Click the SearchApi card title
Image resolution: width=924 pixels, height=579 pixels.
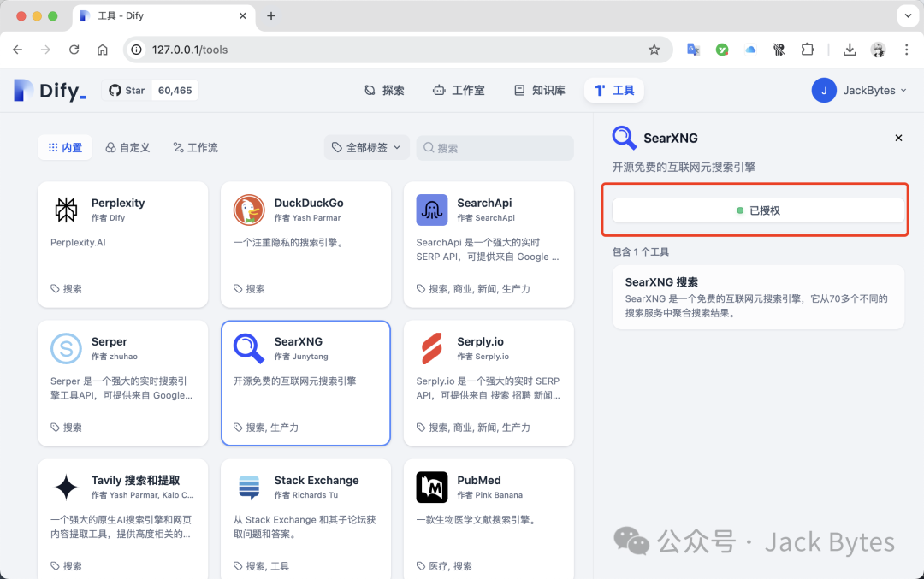tap(484, 203)
